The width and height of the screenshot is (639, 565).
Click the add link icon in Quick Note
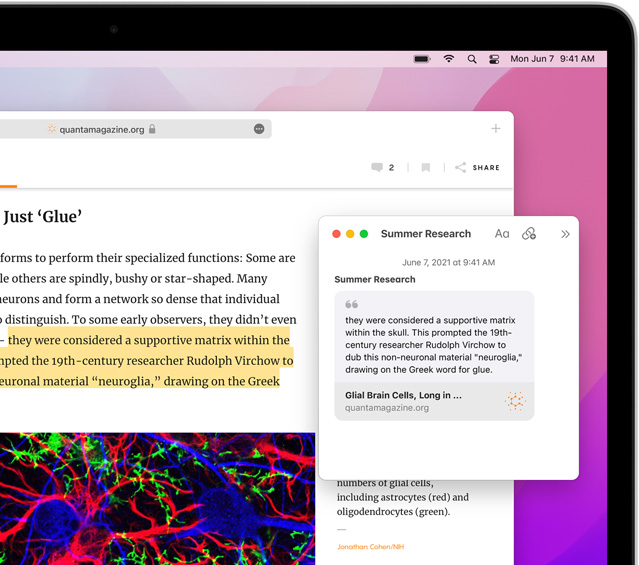pos(529,234)
